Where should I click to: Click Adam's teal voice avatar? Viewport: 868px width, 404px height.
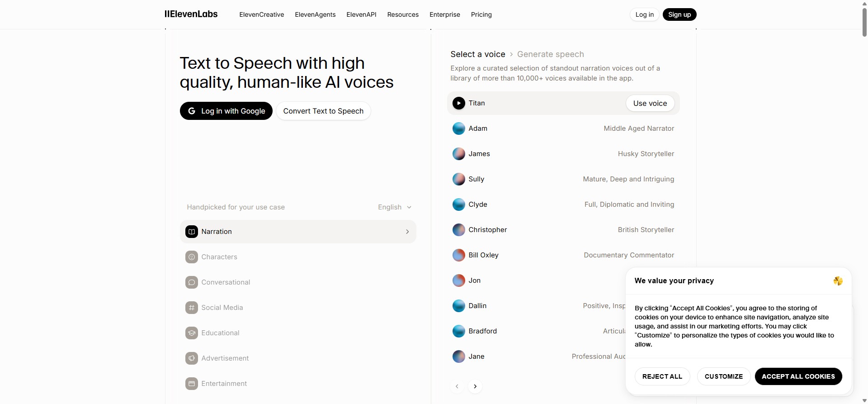pos(458,128)
